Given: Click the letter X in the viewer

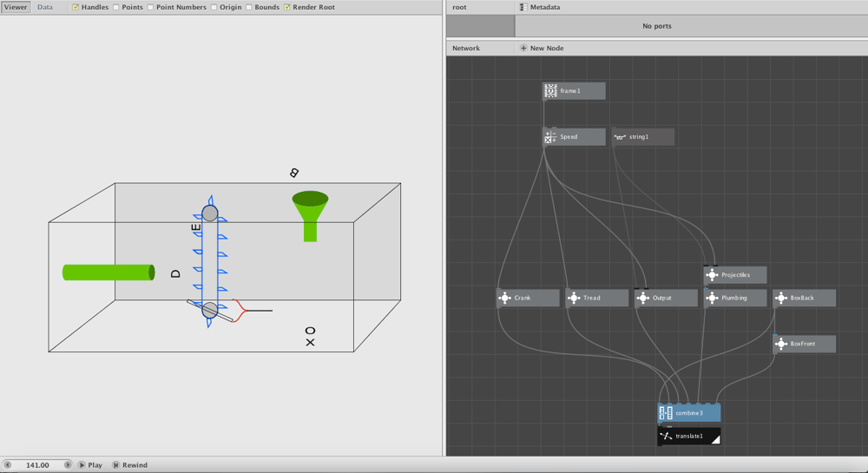Looking at the screenshot, I should point(310,343).
